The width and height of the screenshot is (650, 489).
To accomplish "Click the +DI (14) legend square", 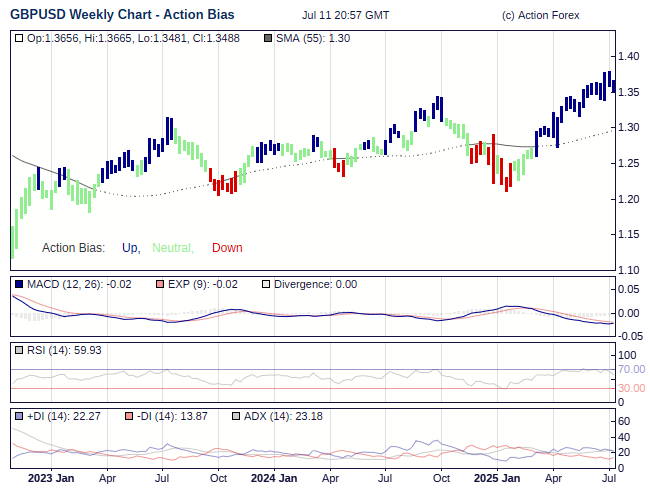I will [19, 416].
